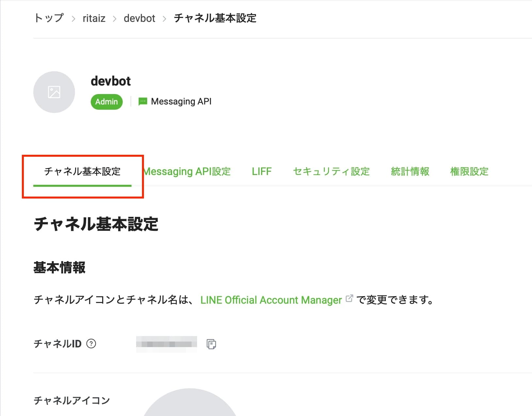Viewport: 532px width, 416px height.
Task: Click the green Admin badge
Action: click(107, 102)
